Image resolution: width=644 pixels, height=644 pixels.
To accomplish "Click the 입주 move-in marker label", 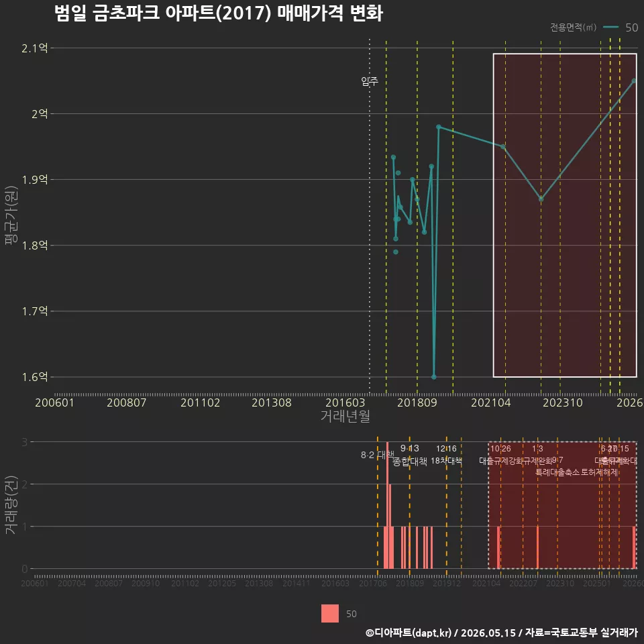I will 370,81.
